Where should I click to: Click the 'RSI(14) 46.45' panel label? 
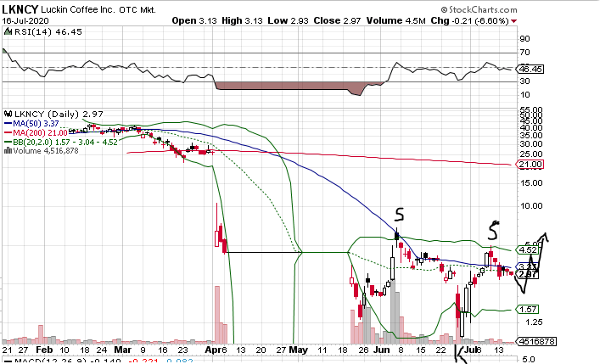tap(48, 32)
